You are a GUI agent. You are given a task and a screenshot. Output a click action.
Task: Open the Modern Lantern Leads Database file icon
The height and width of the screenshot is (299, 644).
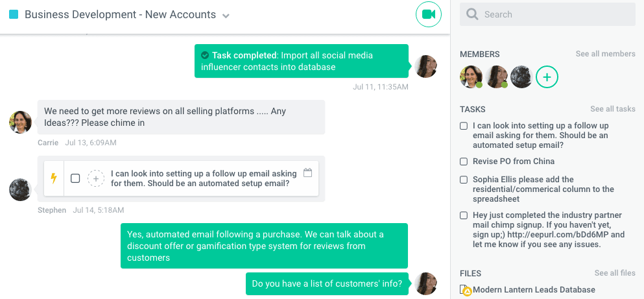(x=464, y=290)
